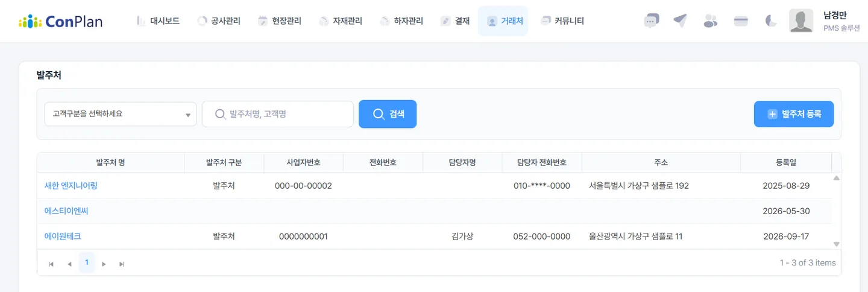Click 김가상 manager name cell

coord(462,236)
